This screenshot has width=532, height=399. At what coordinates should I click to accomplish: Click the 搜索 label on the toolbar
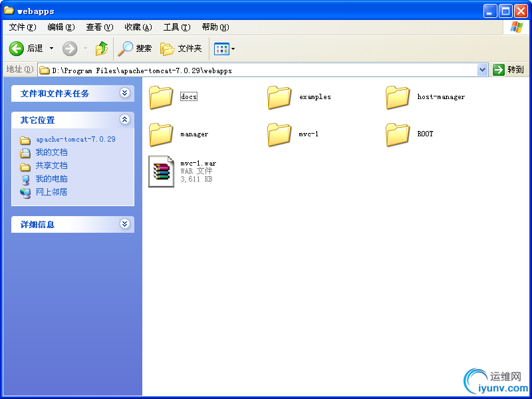(x=144, y=49)
